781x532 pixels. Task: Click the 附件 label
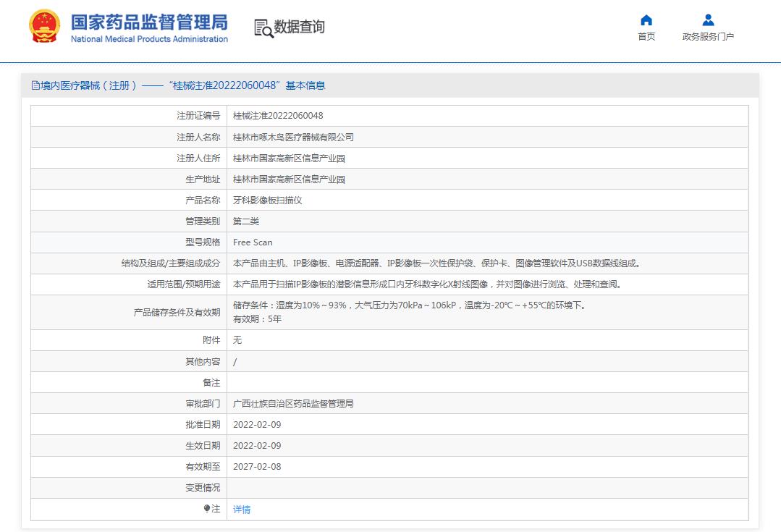211,339
